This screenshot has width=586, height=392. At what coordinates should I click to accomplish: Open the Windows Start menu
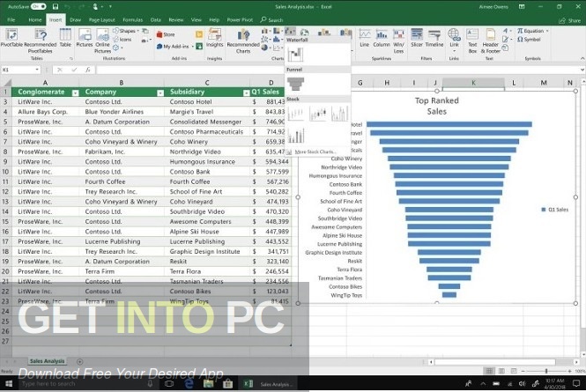[9, 384]
